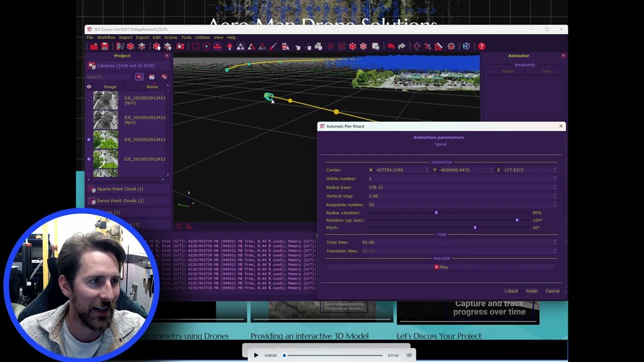Expand the Cameras (2426 out of 2430) section
The image size is (644, 362).
[128, 65]
